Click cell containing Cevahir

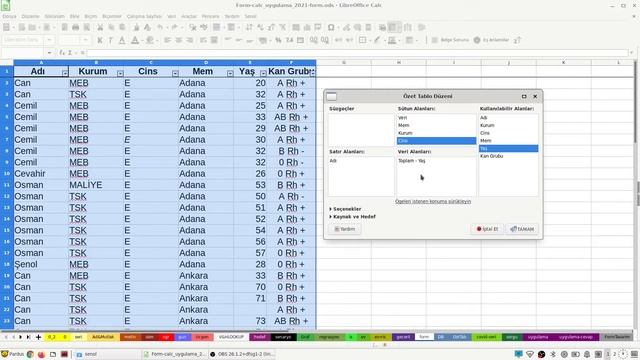[x=41, y=173]
